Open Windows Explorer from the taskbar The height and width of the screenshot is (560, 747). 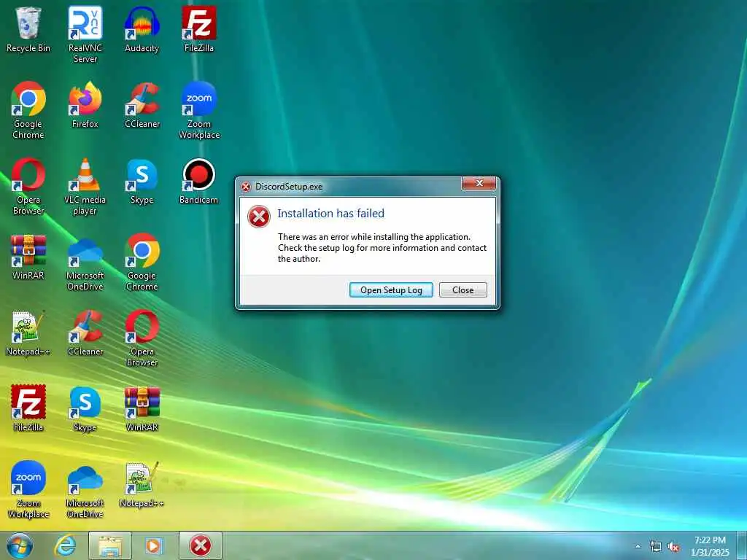(110, 545)
